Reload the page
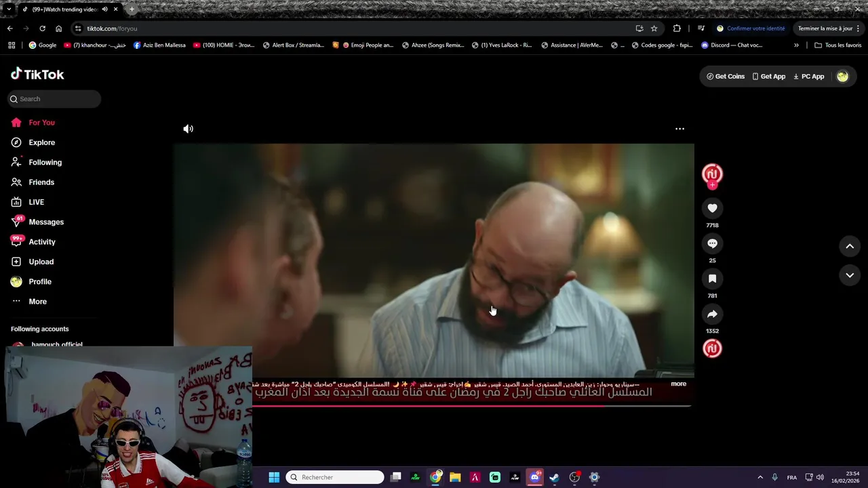 tap(42, 28)
